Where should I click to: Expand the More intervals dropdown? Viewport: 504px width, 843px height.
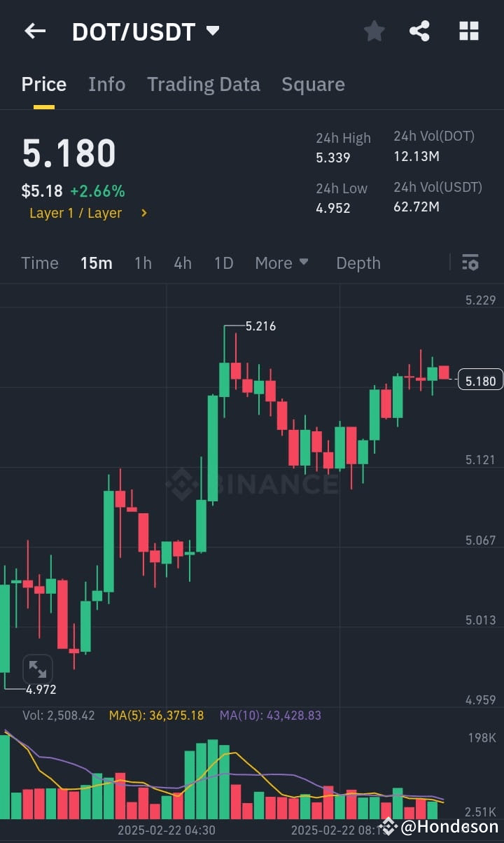click(x=282, y=263)
